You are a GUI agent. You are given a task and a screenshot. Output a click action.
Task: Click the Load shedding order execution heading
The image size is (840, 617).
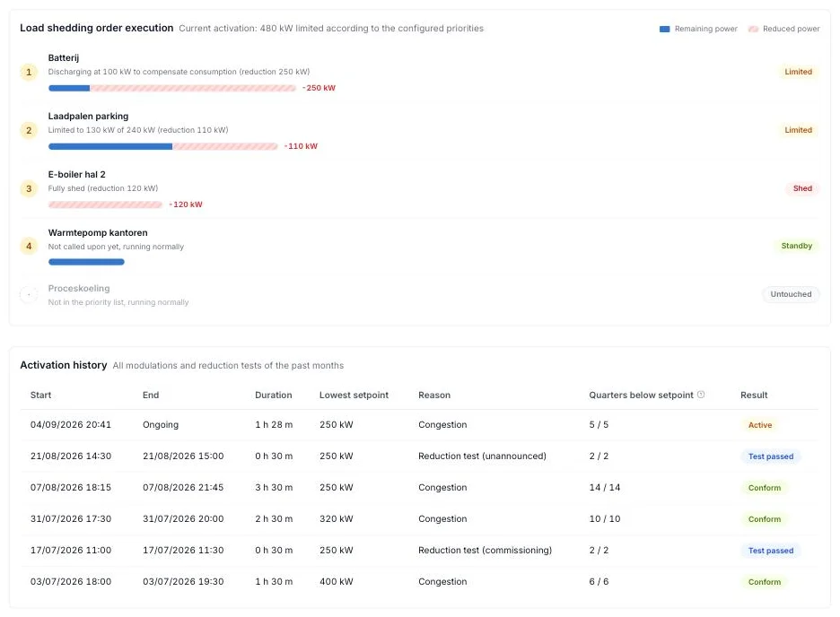[96, 28]
